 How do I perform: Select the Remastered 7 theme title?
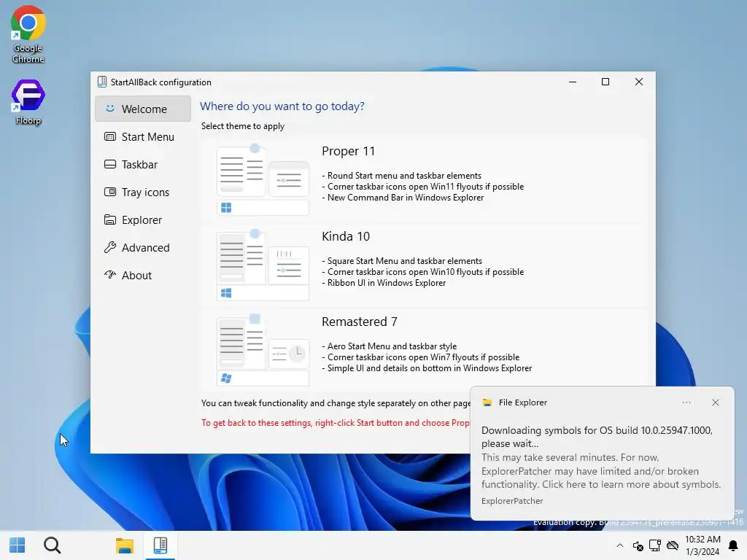[x=360, y=322]
